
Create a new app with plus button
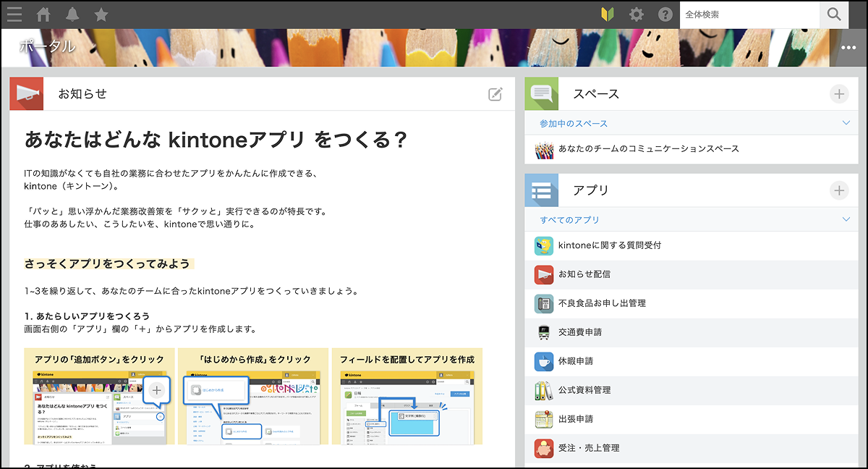838,190
